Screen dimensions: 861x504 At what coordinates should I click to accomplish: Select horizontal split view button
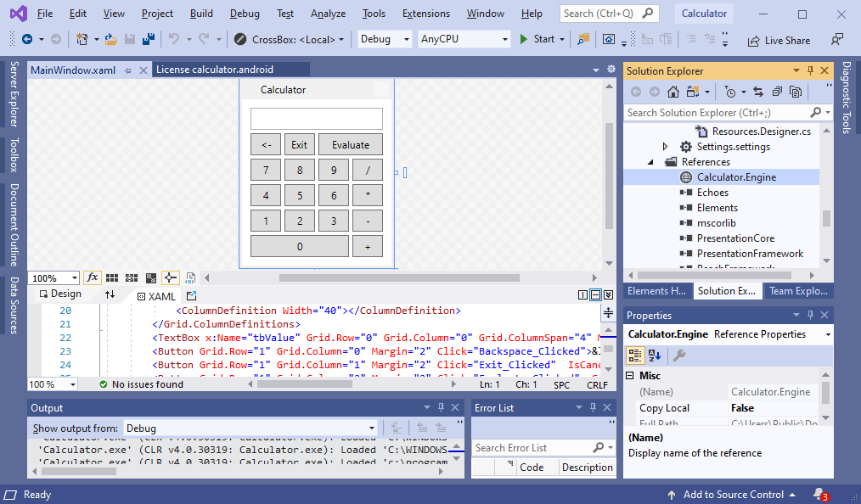click(x=595, y=295)
